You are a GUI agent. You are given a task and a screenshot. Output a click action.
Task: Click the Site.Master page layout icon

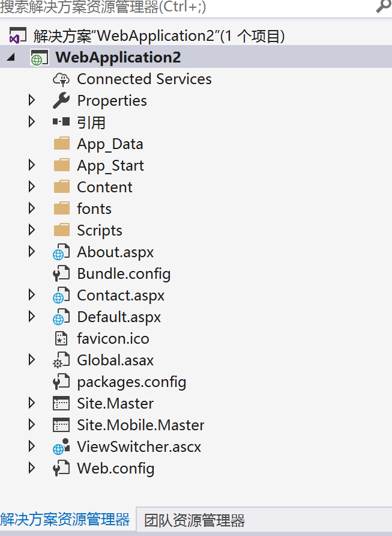click(61, 403)
